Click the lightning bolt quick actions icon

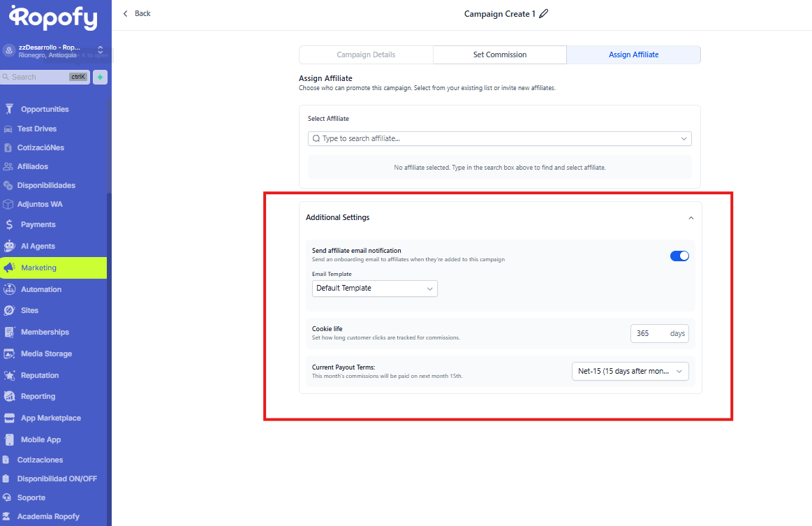click(x=101, y=78)
